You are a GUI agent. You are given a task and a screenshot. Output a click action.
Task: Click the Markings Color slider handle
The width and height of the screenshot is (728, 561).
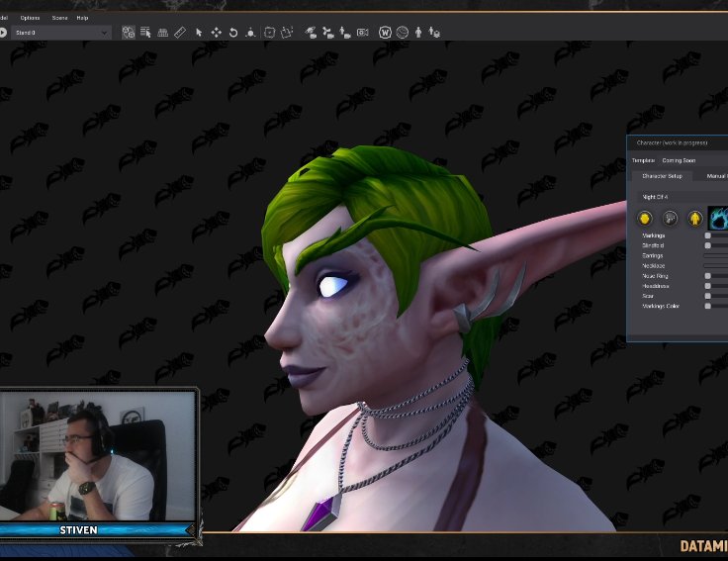pyautogui.click(x=707, y=306)
